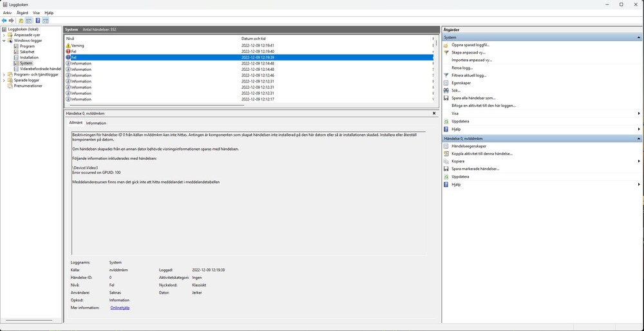Open Händelseegenskaper action
The height and width of the screenshot is (331, 644).
tap(469, 146)
